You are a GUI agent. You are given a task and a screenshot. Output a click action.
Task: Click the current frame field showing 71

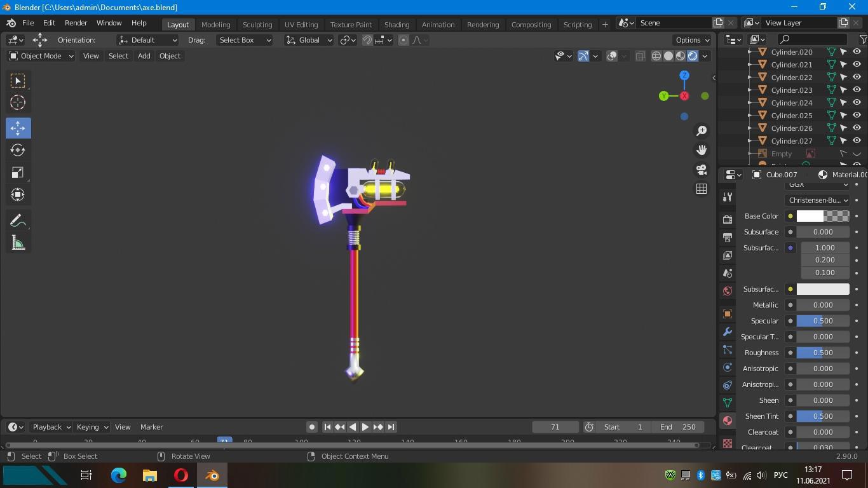[555, 427]
